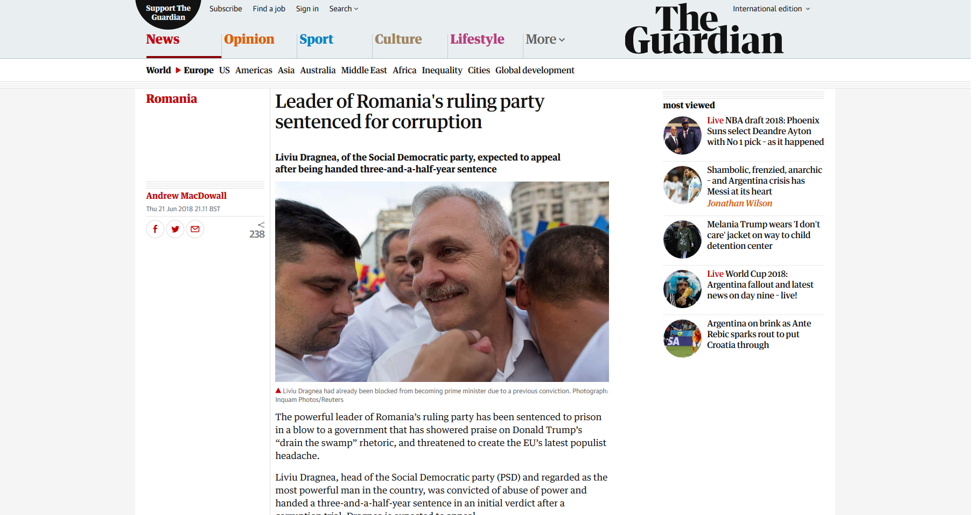Open International edition selector
Viewport: 980px width, 515px height.
pos(771,9)
